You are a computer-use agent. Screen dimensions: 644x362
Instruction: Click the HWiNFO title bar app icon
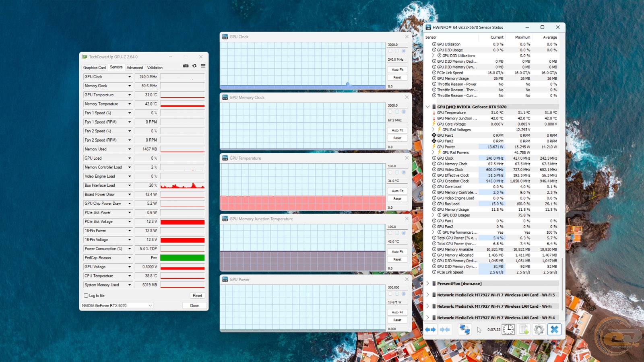coord(428,27)
